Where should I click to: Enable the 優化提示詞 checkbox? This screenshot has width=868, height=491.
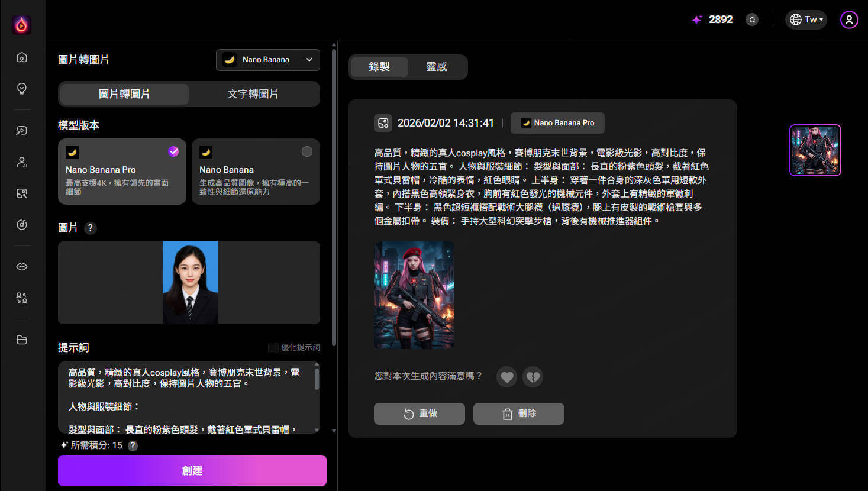tap(273, 347)
